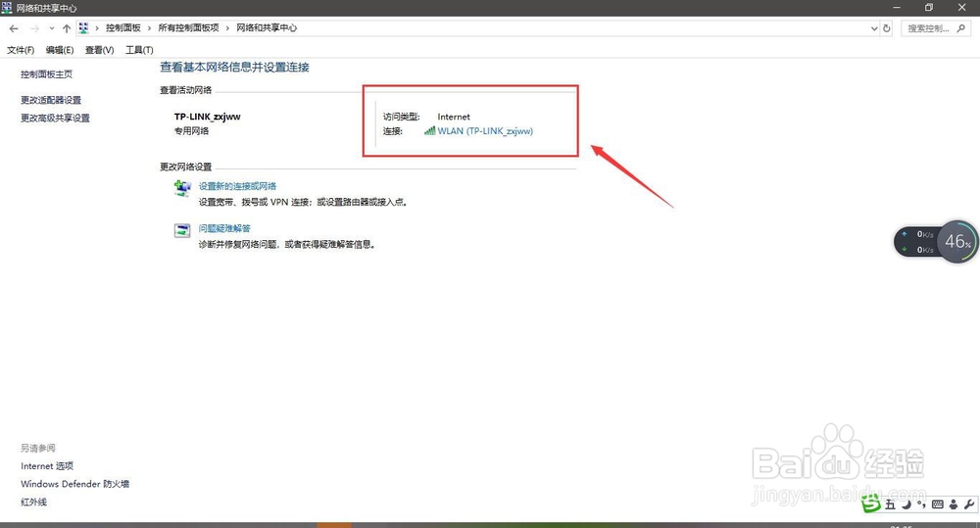
Task: Toggle the 五 input mode button
Action: (890, 504)
